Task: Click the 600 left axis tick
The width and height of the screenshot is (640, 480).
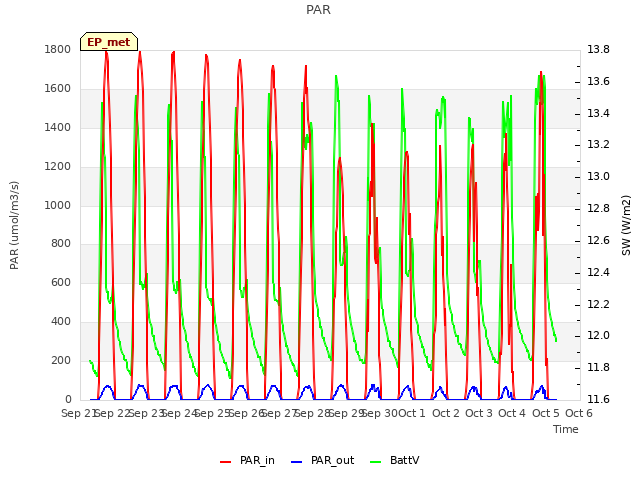Action: (x=61, y=282)
